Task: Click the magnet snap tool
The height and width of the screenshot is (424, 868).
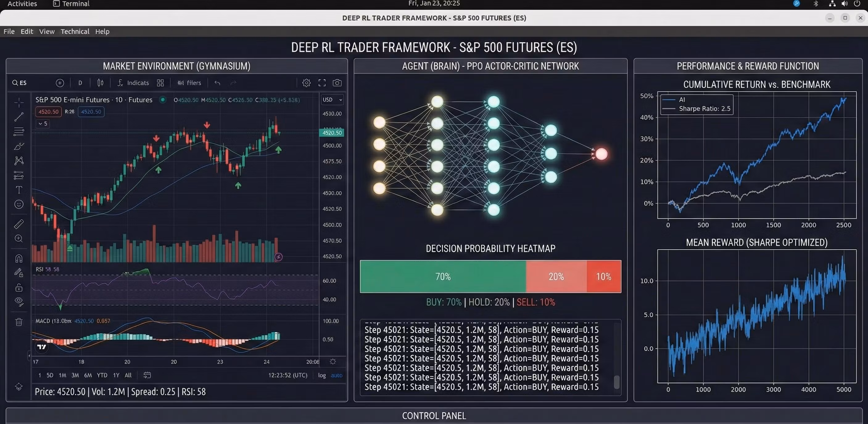Action: (x=19, y=259)
